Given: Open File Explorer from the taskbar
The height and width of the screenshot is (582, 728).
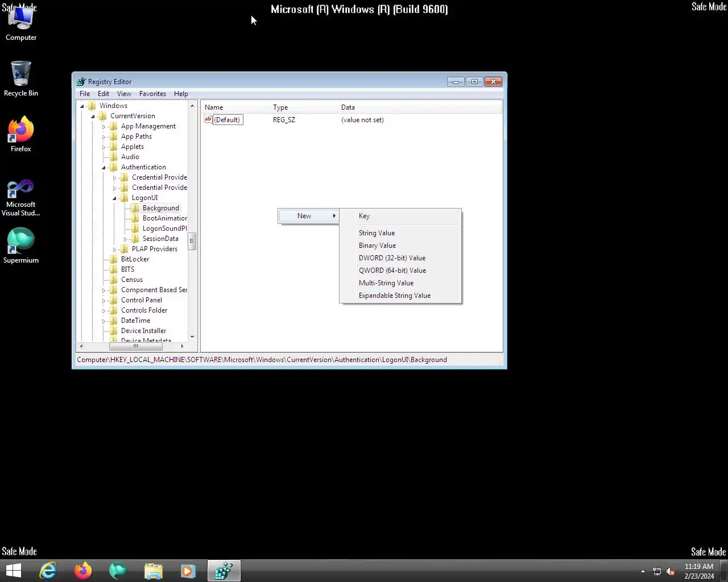Looking at the screenshot, I should 153,571.
